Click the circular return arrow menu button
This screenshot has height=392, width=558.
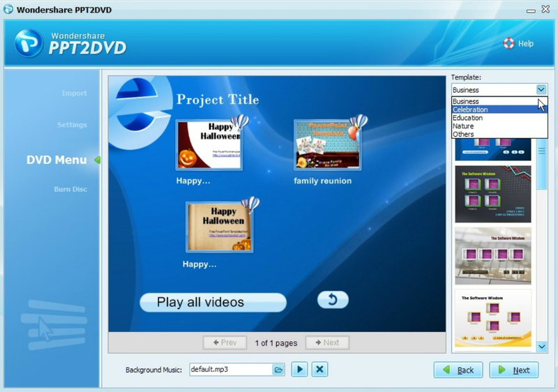[333, 299]
